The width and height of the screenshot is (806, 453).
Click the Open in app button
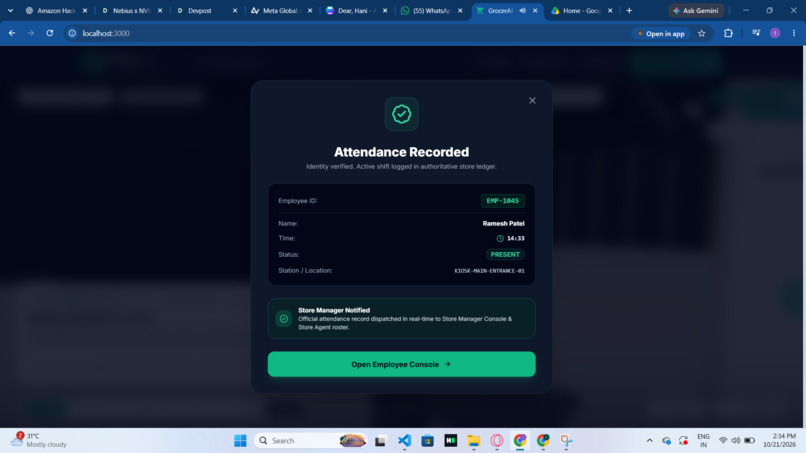[x=661, y=33]
